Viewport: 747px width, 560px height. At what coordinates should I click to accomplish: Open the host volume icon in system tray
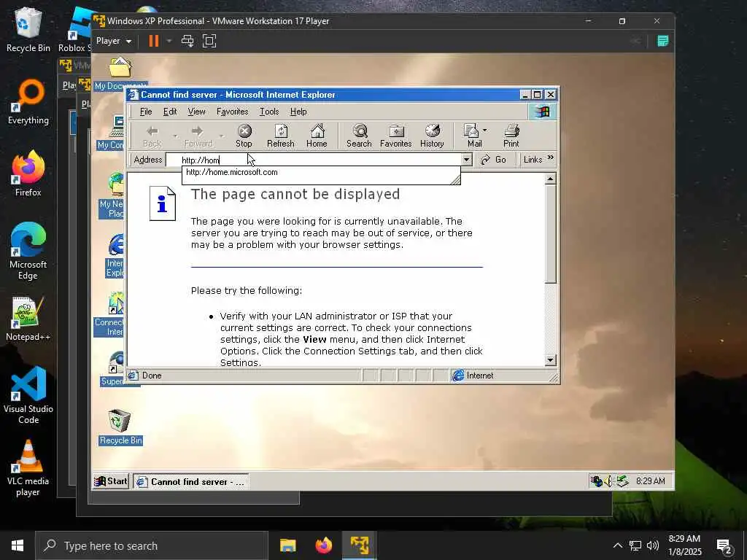[653, 545]
